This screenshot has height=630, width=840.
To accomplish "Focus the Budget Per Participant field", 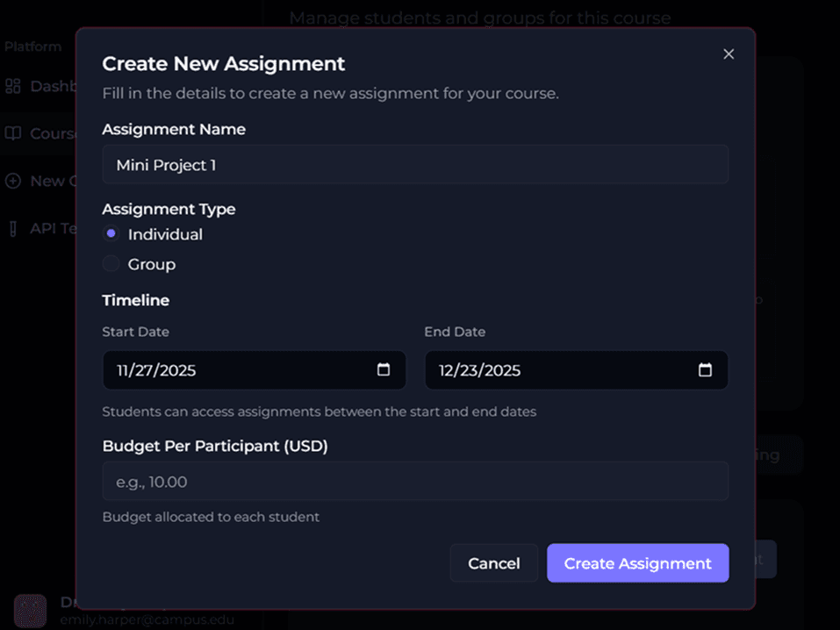I will click(x=415, y=481).
